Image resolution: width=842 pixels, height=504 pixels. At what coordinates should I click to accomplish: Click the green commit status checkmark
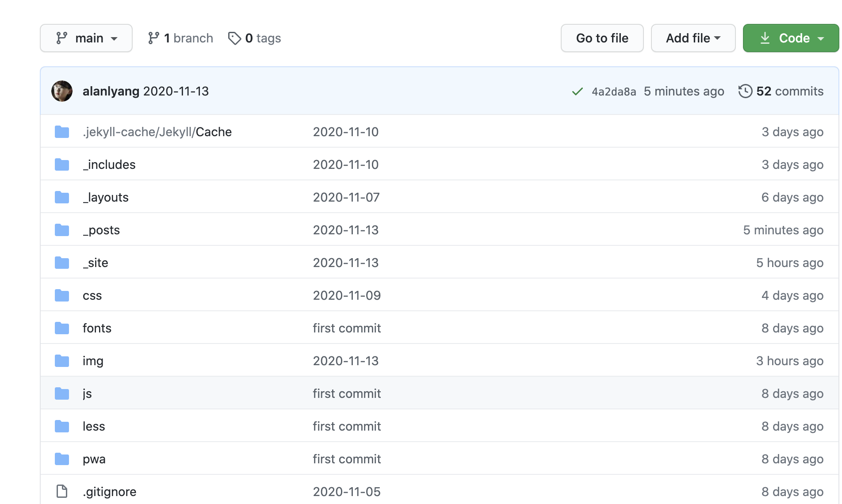click(x=577, y=92)
